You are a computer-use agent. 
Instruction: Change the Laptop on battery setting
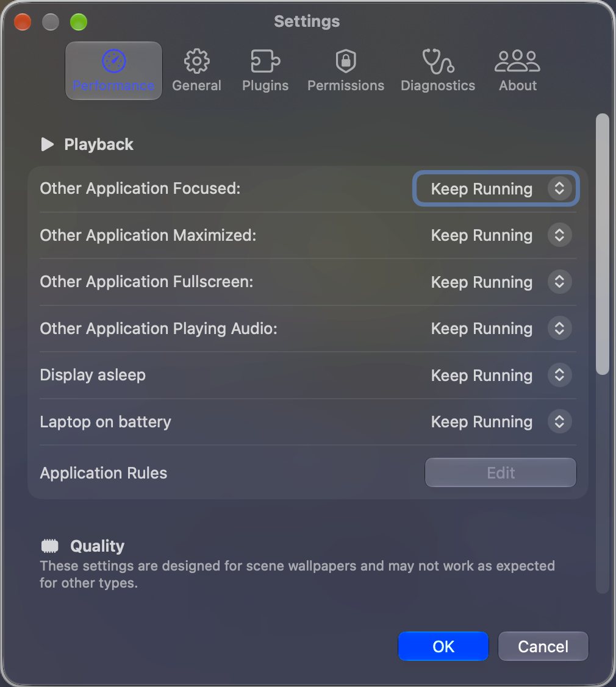click(x=500, y=421)
